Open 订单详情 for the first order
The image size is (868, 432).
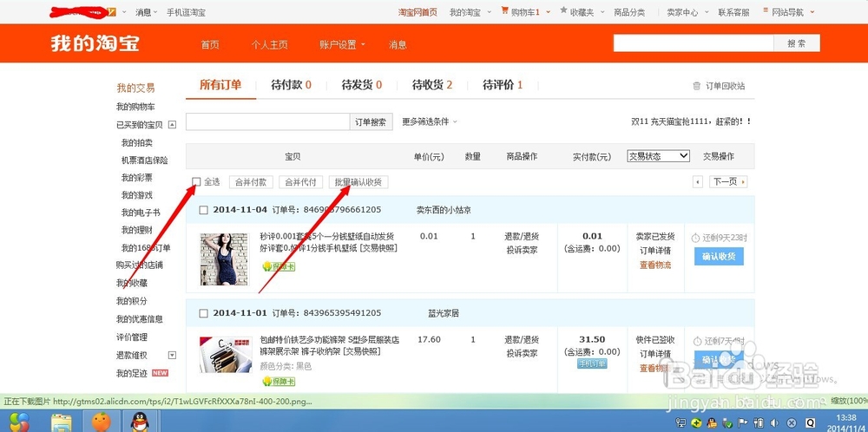[655, 251]
